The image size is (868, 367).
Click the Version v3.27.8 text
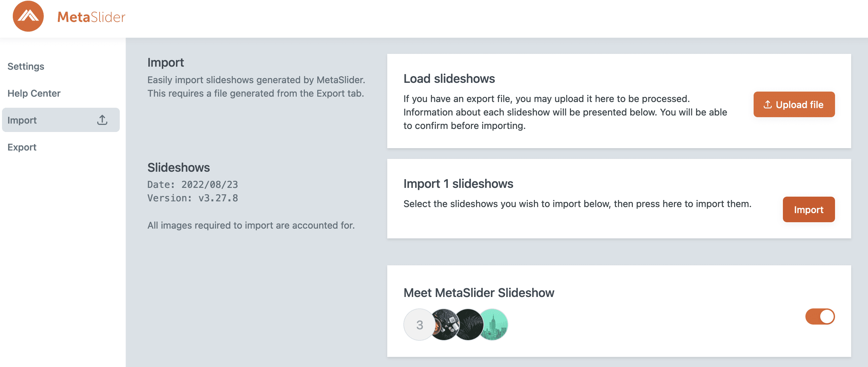[x=192, y=198]
